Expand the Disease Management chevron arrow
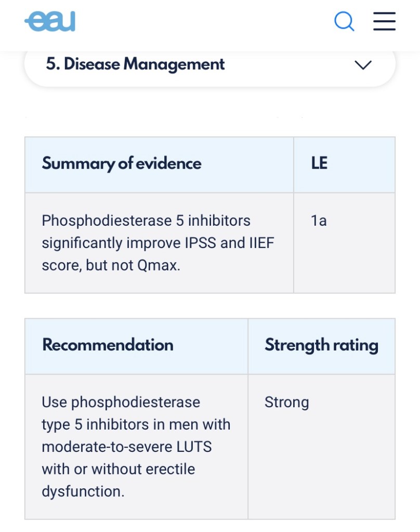The image size is (420, 532). (x=363, y=65)
